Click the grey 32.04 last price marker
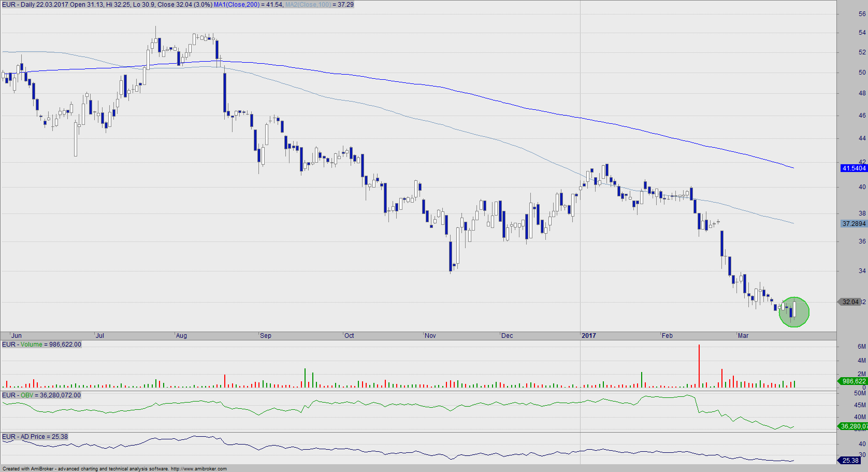 (850, 302)
